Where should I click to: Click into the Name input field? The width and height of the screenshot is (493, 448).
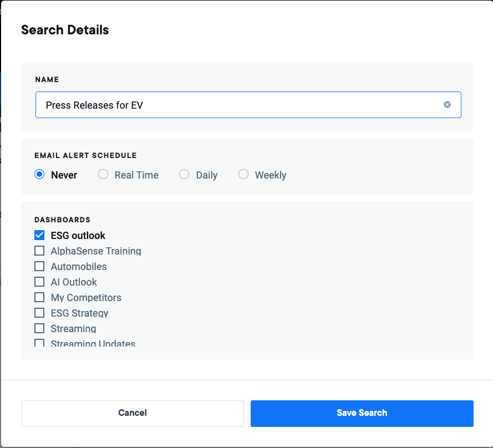tap(248, 105)
